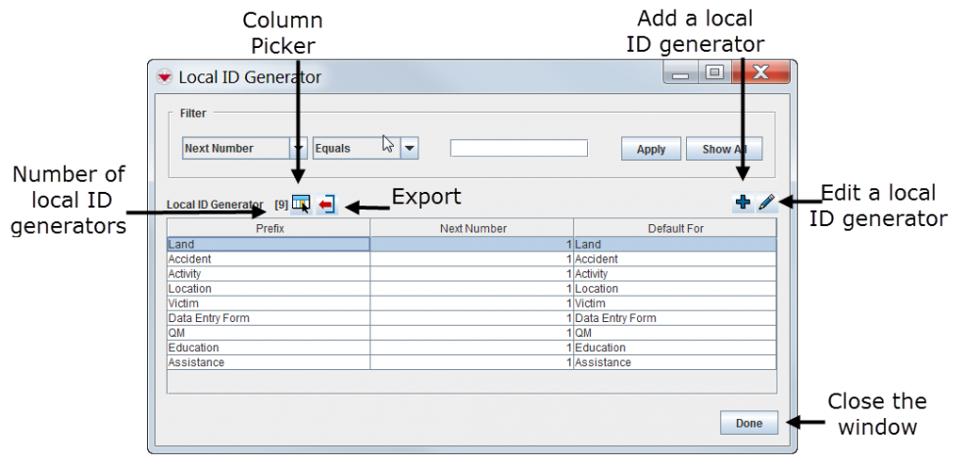Maximize the Local ID Generator window
This screenshot has height=466, width=980.
(714, 72)
